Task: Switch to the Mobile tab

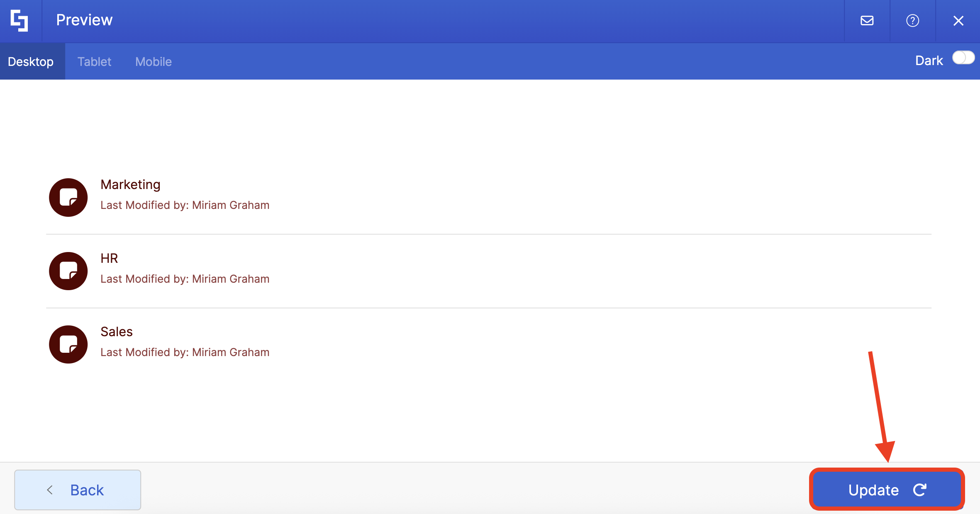Action: (x=153, y=62)
